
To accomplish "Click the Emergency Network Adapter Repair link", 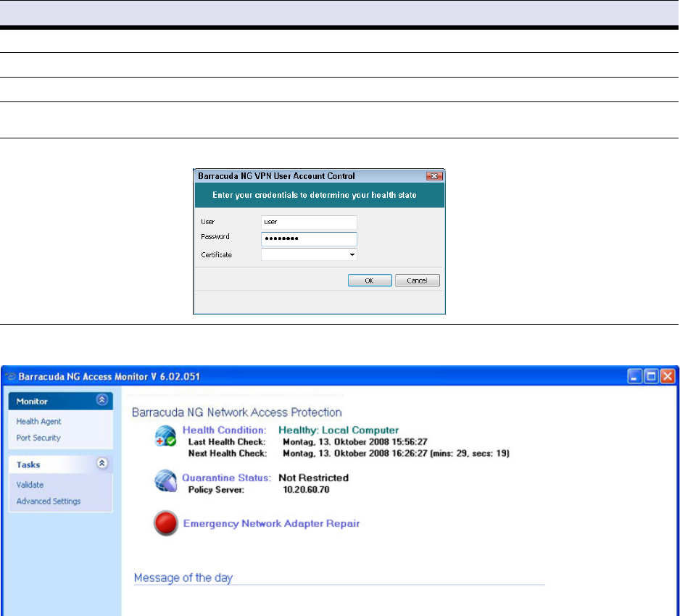I will coord(271,524).
